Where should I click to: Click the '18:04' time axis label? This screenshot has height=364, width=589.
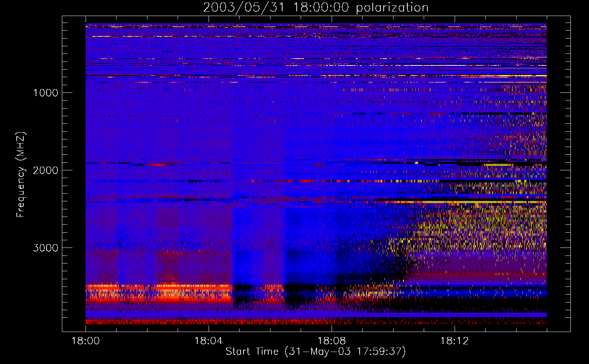click(208, 341)
